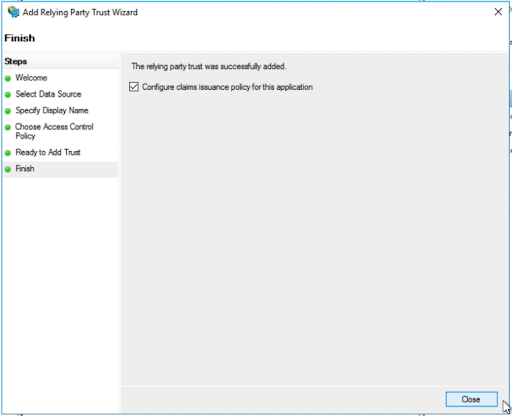Select the Ready to Add Trust step
This screenshot has width=512, height=416.
point(48,152)
